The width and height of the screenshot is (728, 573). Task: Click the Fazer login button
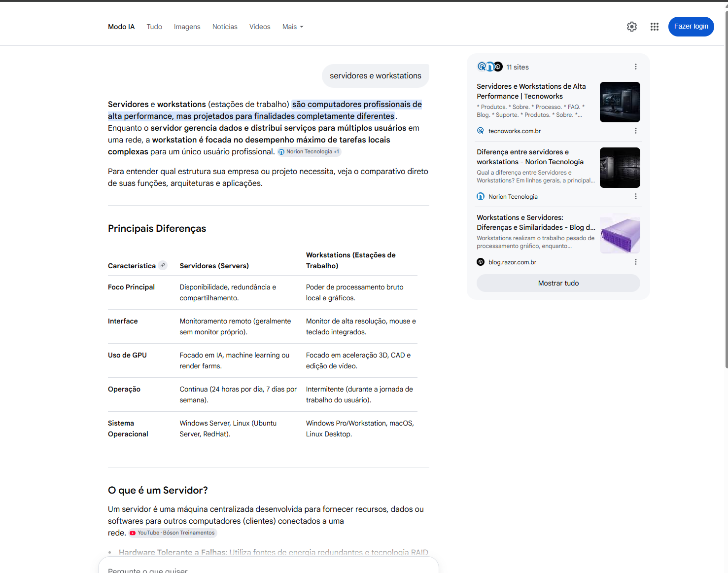[x=691, y=27]
